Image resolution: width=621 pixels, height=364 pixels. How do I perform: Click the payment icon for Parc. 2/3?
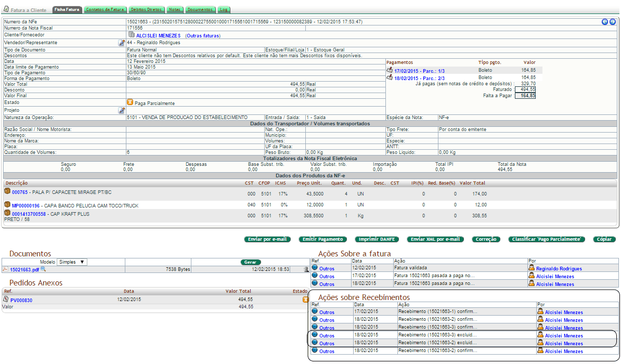pos(390,77)
